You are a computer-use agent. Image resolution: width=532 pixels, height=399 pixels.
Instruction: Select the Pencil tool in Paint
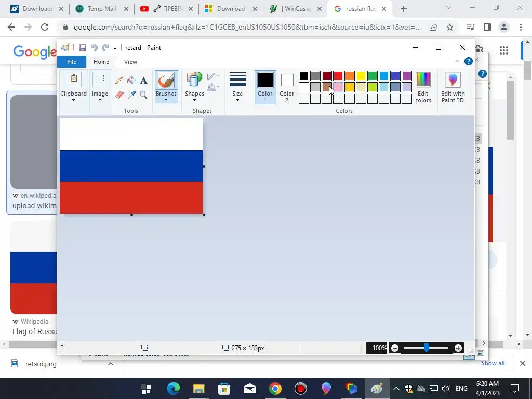point(119,81)
